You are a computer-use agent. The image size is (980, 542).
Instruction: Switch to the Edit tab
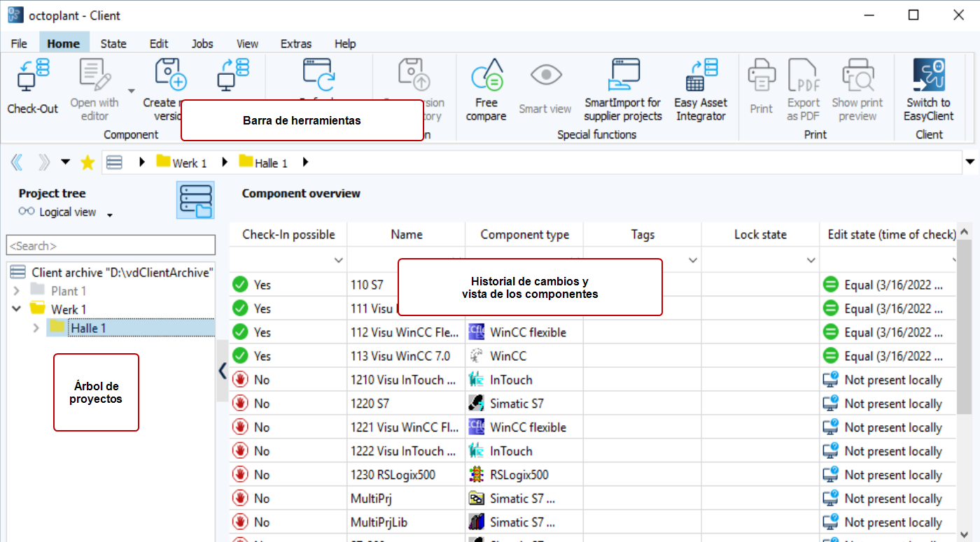(x=159, y=43)
